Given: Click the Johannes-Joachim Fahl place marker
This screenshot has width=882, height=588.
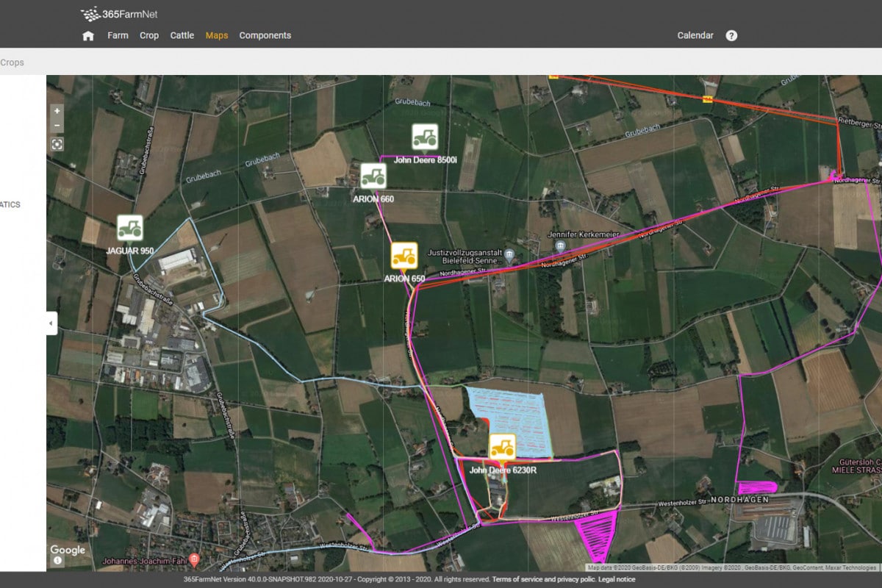Looking at the screenshot, I should 194,559.
